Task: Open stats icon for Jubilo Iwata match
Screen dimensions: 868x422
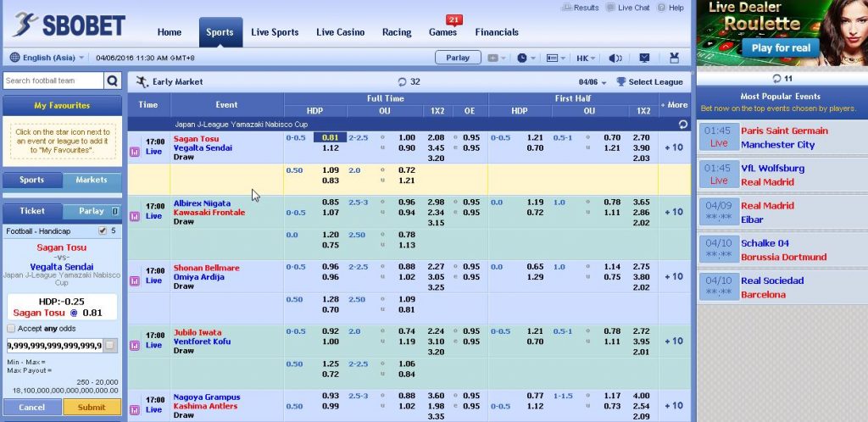Action: click(134, 346)
